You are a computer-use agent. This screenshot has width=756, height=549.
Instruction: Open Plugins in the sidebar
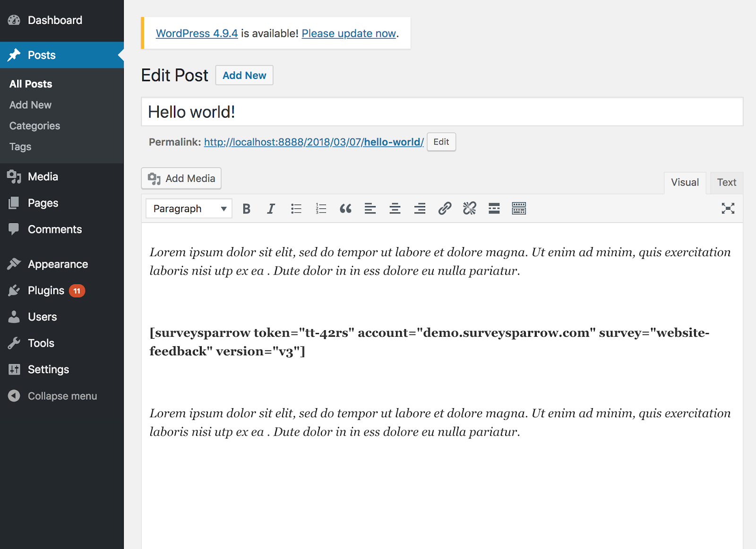tap(46, 291)
